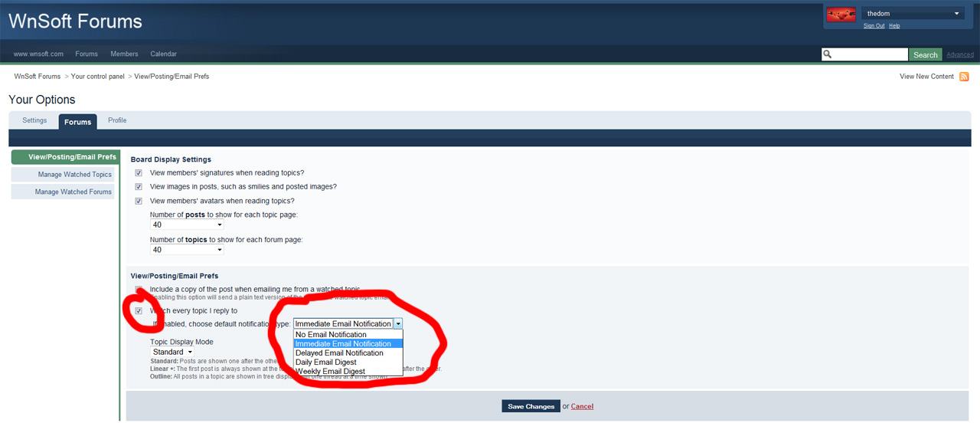Viewport: 980px width, 423px height.
Task: Open Topic Display Mode Standard dropdown
Action: [x=172, y=352]
